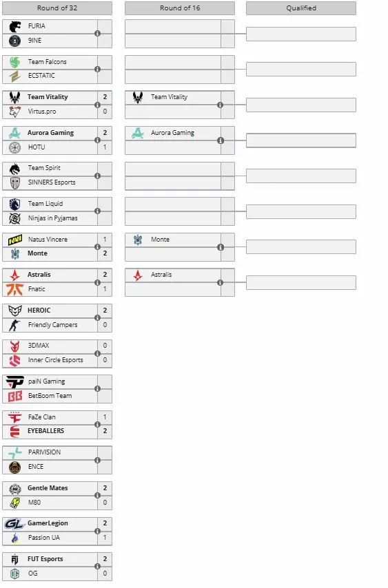Select the Round of 32 column header
Viewport: 388px width, 588px height.
[x=57, y=8]
